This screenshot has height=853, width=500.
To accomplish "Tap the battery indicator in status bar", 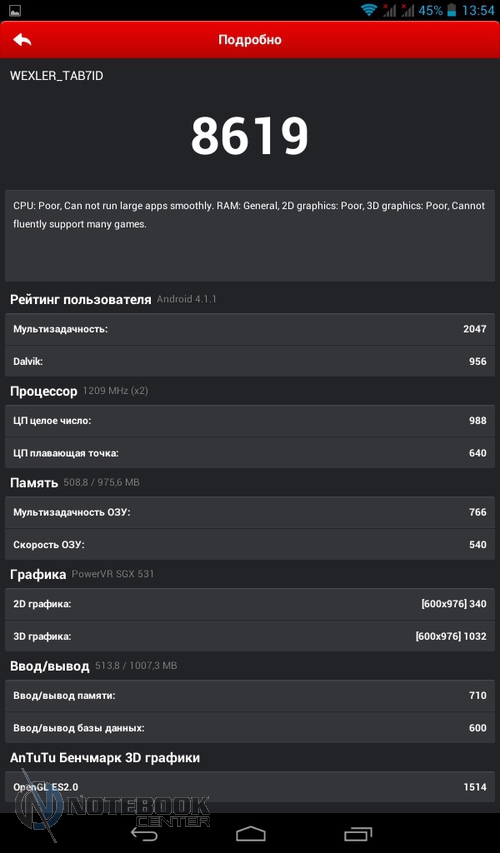I will pos(451,10).
